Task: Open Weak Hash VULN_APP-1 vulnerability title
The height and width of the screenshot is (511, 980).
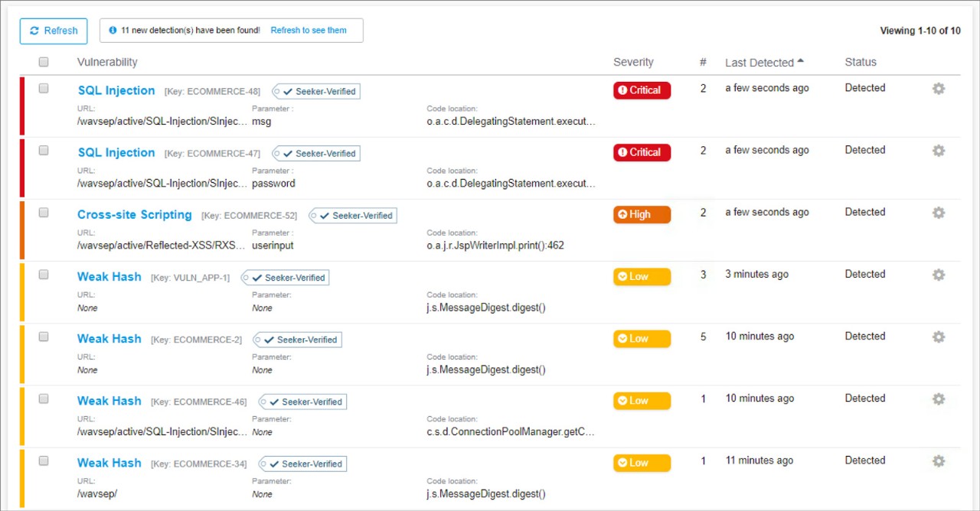Action: pos(109,277)
